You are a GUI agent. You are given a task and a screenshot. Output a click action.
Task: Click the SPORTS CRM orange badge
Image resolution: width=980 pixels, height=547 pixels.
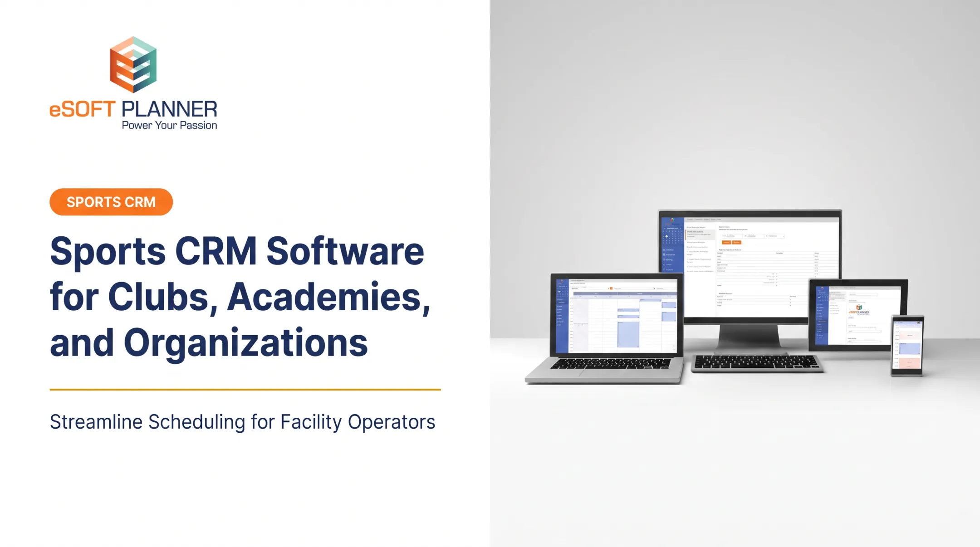coord(111,202)
